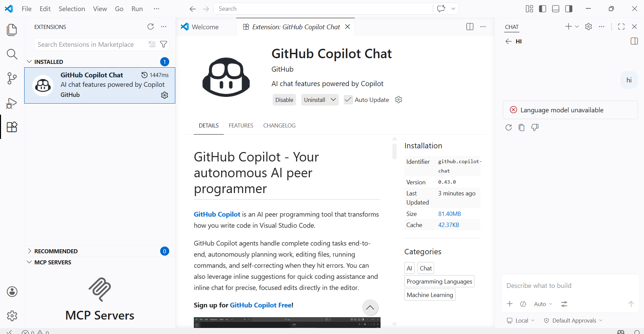Retry the failed chat response
The image size is (644, 334).
point(509,127)
